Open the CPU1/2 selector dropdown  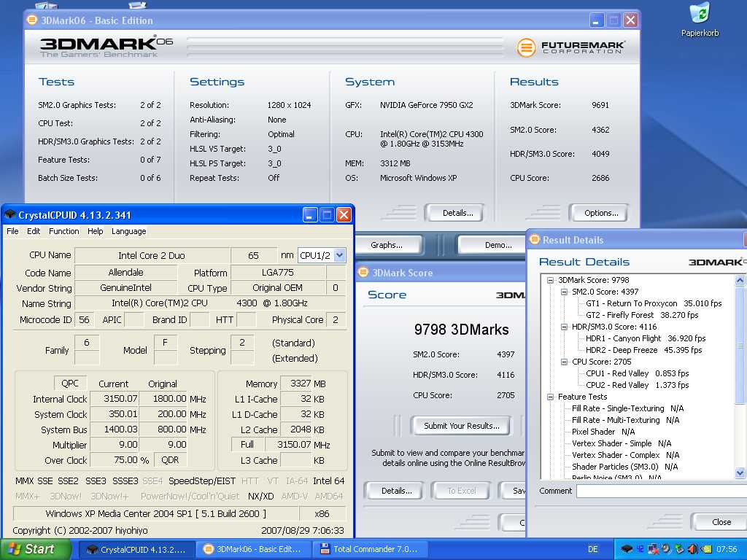click(x=339, y=255)
